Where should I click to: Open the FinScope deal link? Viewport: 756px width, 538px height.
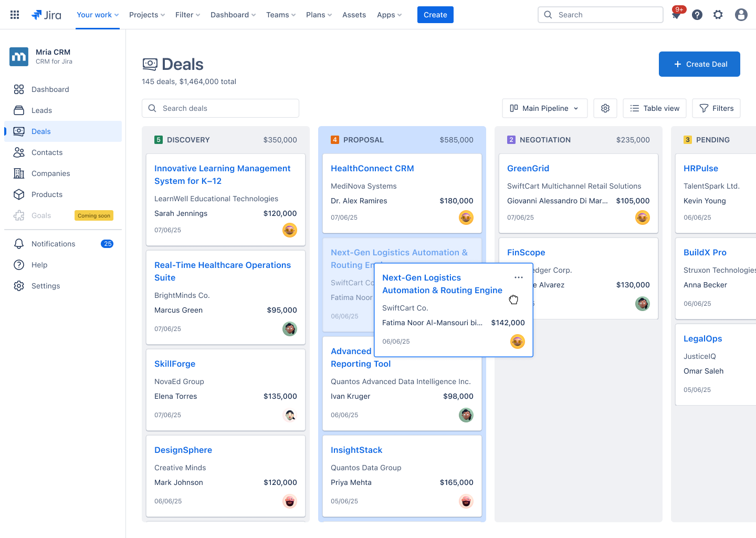tap(526, 252)
